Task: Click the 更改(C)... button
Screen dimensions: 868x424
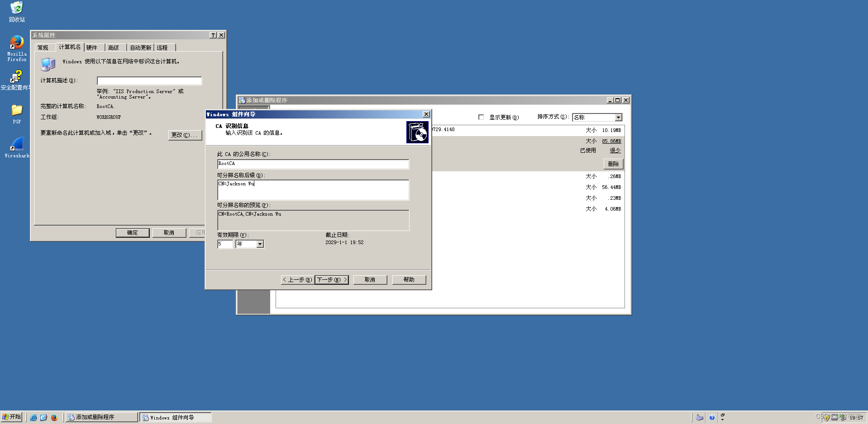Action: pos(185,135)
